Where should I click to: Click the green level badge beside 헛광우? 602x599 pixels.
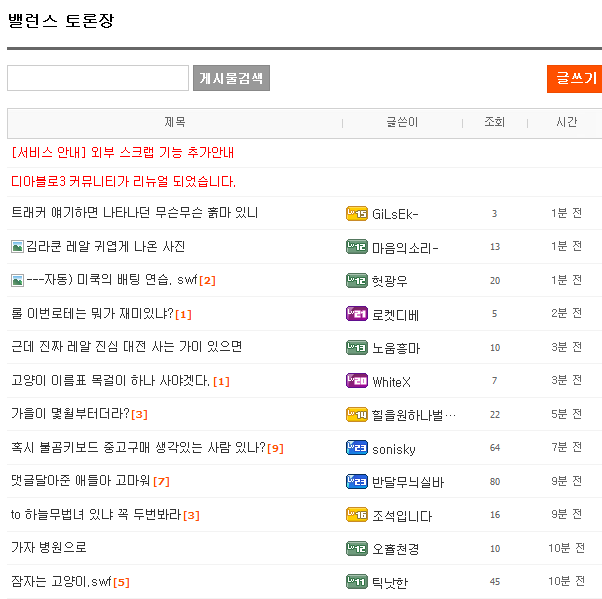click(356, 280)
